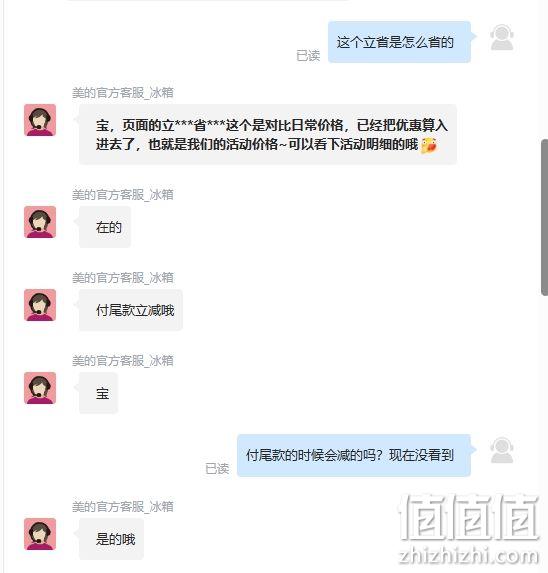Click 已读 status beside 付尾款 question
The height and width of the screenshot is (573, 548).
pyautogui.click(x=217, y=469)
